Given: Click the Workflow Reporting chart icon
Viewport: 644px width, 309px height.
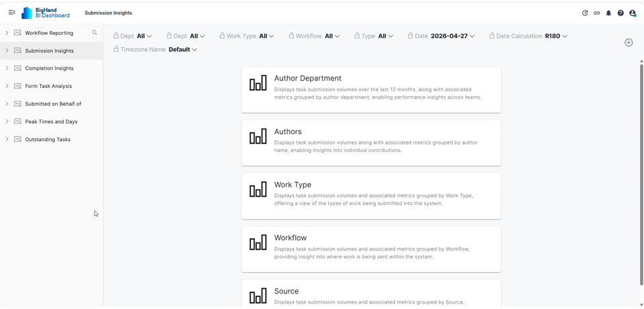Looking at the screenshot, I should [x=17, y=33].
